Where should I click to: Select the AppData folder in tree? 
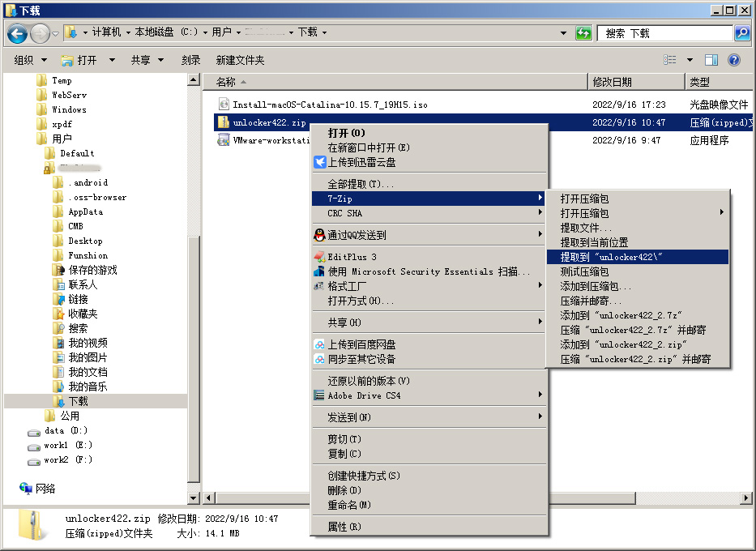click(85, 211)
